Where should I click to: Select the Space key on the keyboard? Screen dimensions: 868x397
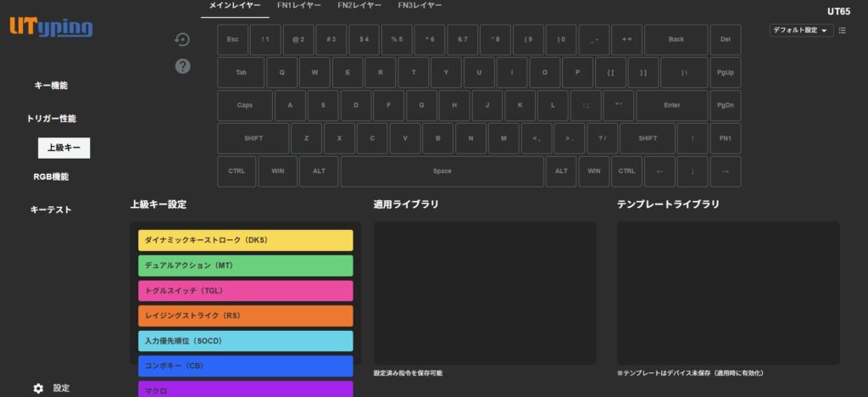click(x=442, y=171)
